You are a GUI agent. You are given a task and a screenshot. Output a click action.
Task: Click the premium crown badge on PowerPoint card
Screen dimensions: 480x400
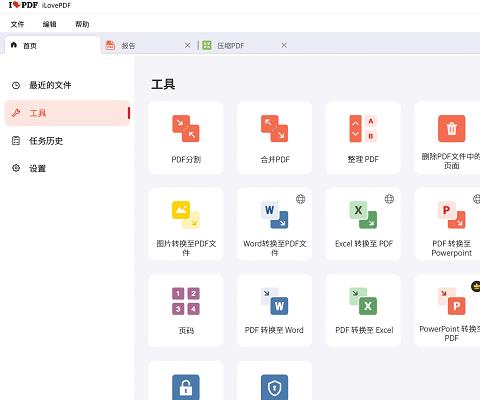(x=476, y=286)
